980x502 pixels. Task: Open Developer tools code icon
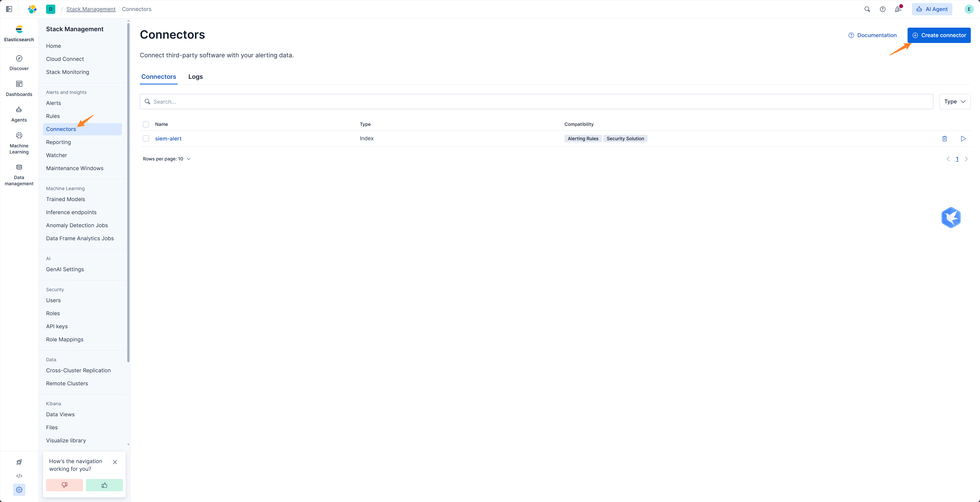coord(19,476)
